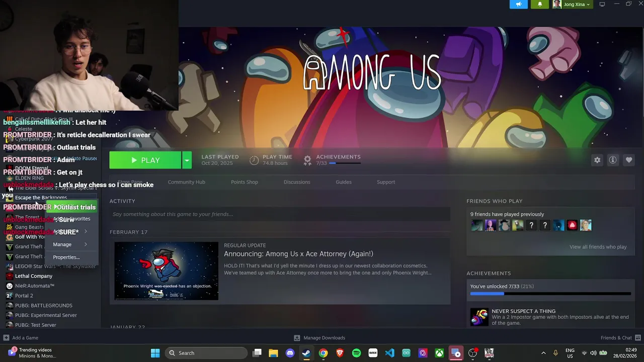Image resolution: width=644 pixels, height=362 pixels.
Task: Go to the Discussions tab
Action: [x=297, y=182]
